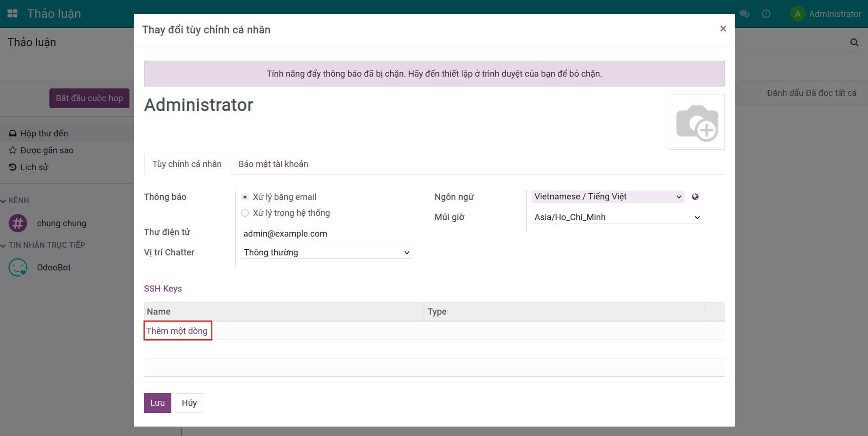Open the Múi giờ timezone dropdown
Viewport: 868px width, 436px height.
click(x=617, y=217)
